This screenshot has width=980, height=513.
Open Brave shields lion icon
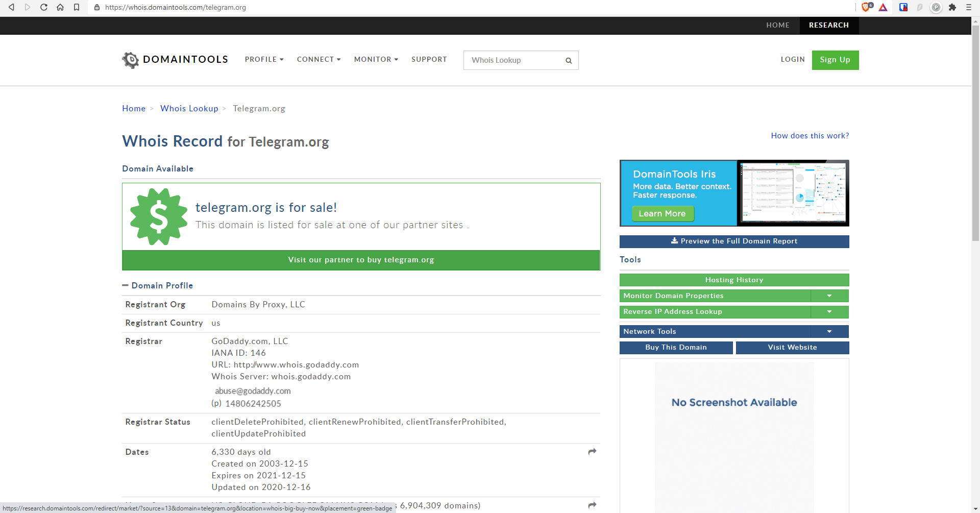(x=866, y=7)
